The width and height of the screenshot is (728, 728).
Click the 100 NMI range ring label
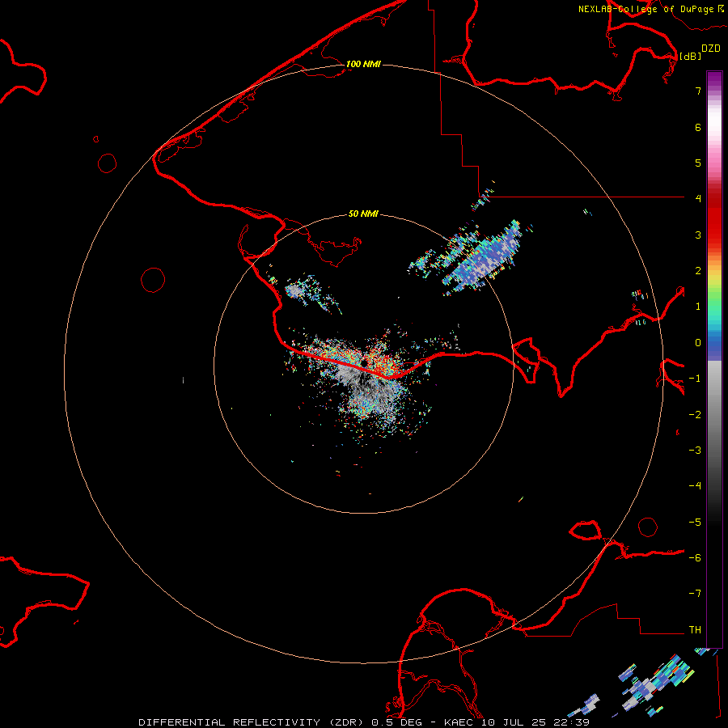coord(363,64)
